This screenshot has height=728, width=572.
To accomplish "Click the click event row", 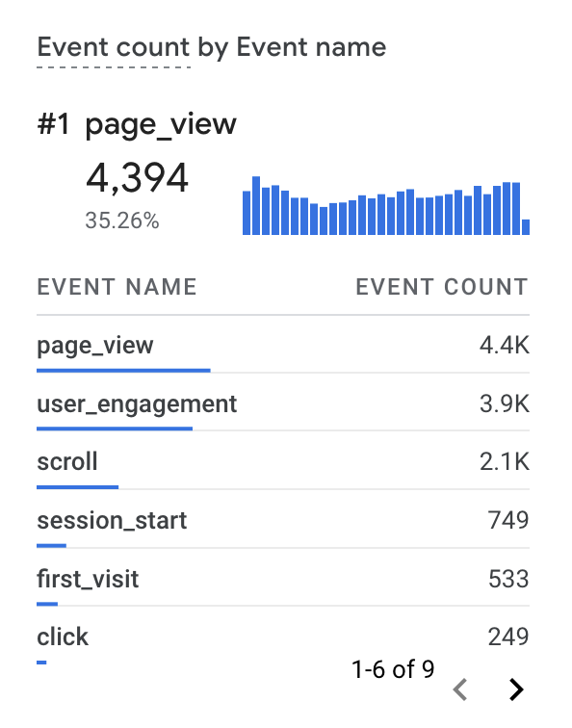I will pyautogui.click(x=283, y=637).
